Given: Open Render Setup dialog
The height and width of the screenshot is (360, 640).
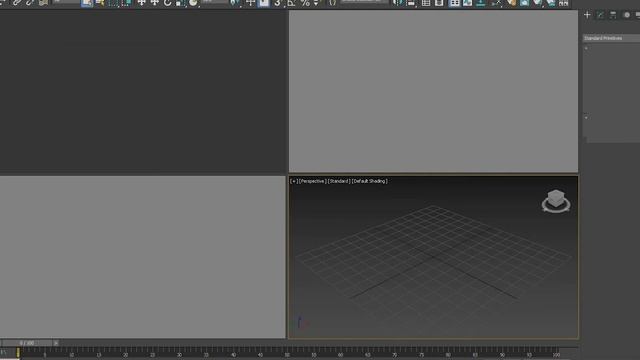Looking at the screenshot, I should point(511,3).
